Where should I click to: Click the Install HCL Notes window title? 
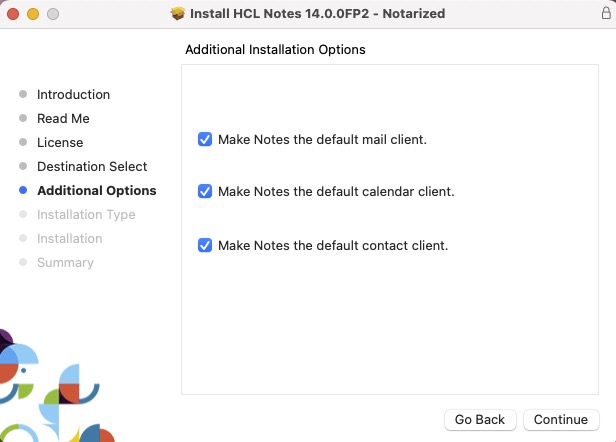317,14
